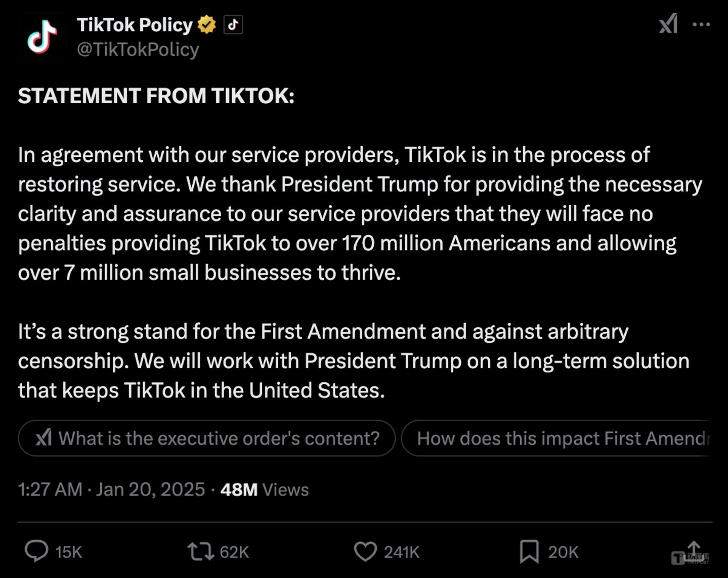
Task: Click the Grok icon at top right
Action: point(668,24)
